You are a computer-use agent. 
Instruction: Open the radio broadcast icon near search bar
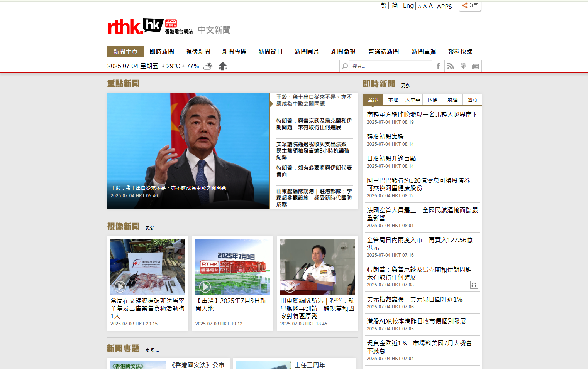point(463,66)
